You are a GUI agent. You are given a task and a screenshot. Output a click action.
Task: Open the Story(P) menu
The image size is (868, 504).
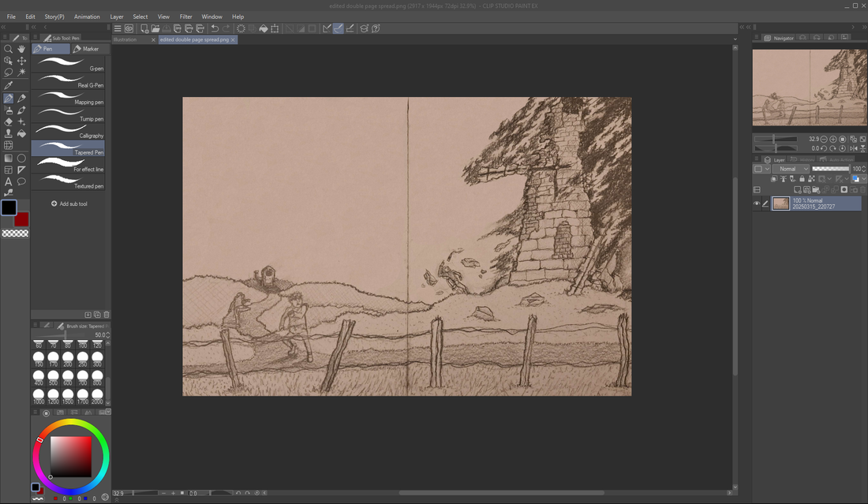click(54, 17)
